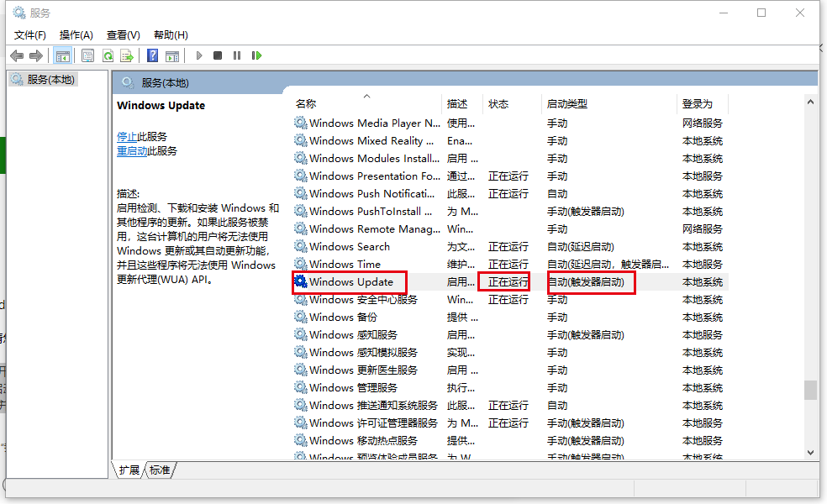The image size is (827, 504).
Task: Click the scrollbar up arrow in services list
Action: point(811,102)
